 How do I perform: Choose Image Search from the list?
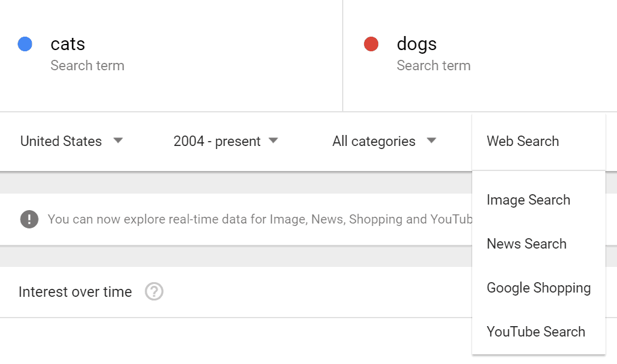[x=528, y=200]
